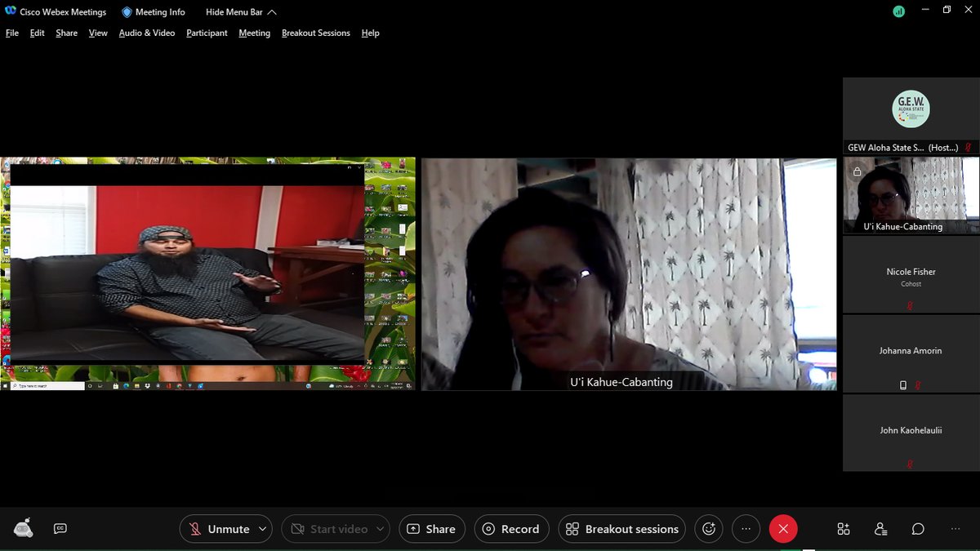Viewport: 980px width, 551px height.
Task: Show the Participants panel icon
Action: pos(881,529)
